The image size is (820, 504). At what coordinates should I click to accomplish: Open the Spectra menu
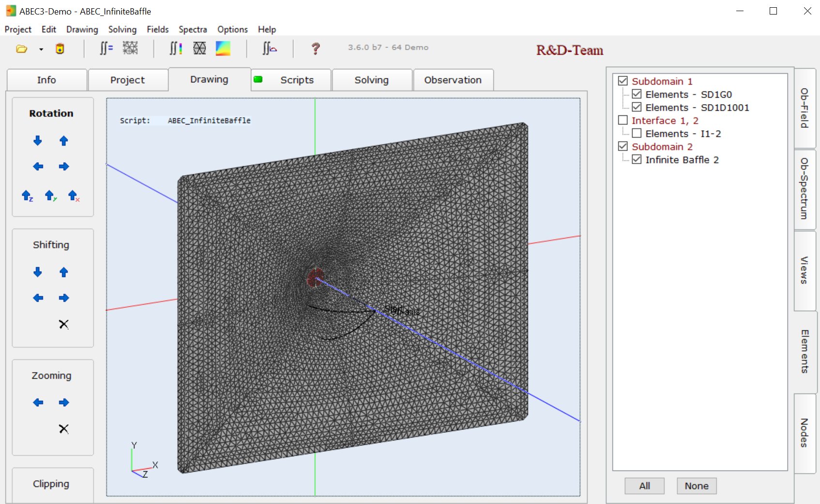coord(193,30)
